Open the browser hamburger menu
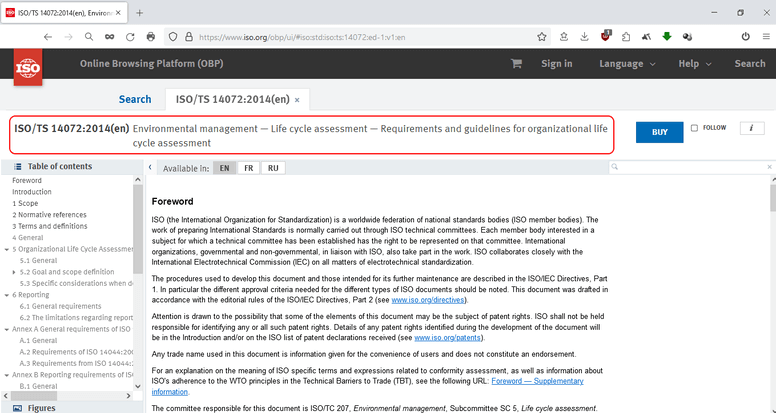The width and height of the screenshot is (776, 413). [x=766, y=37]
